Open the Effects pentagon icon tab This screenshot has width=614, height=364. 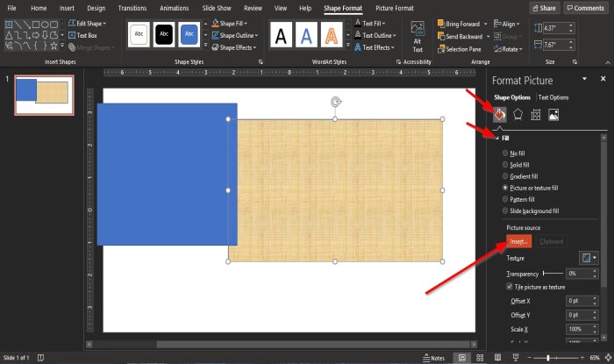point(518,114)
